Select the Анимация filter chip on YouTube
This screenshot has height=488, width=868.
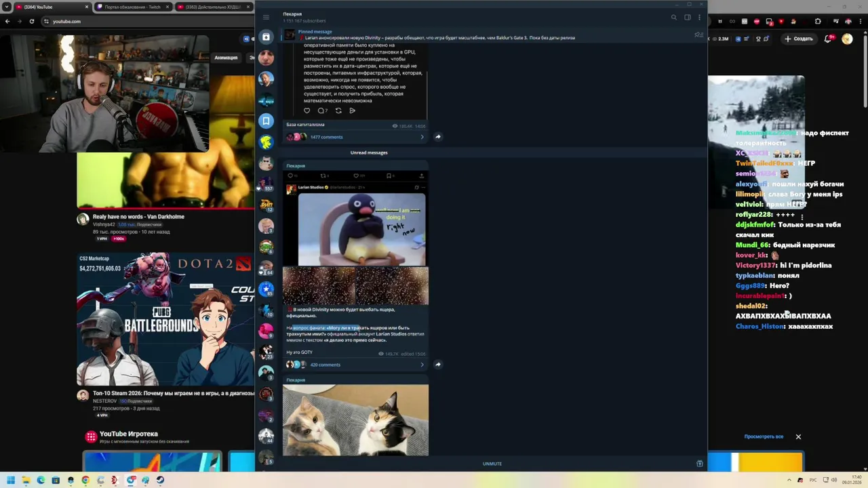coord(226,58)
